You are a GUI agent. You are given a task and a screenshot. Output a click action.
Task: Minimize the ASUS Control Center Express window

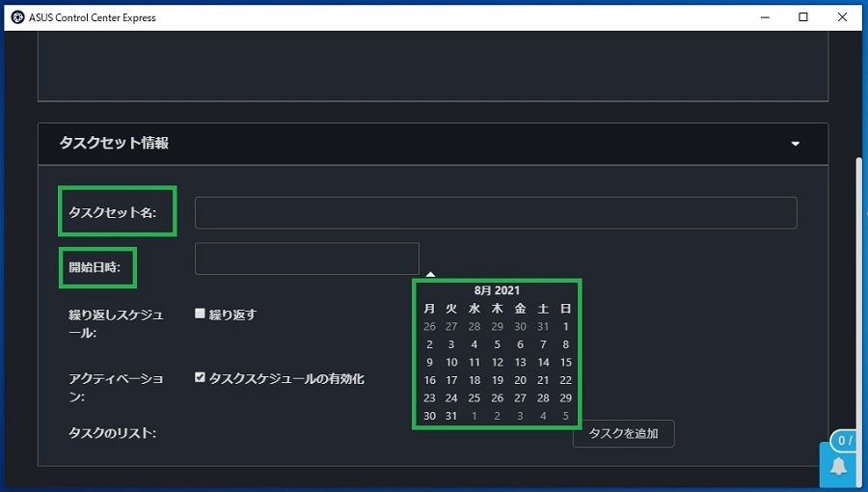(x=765, y=17)
